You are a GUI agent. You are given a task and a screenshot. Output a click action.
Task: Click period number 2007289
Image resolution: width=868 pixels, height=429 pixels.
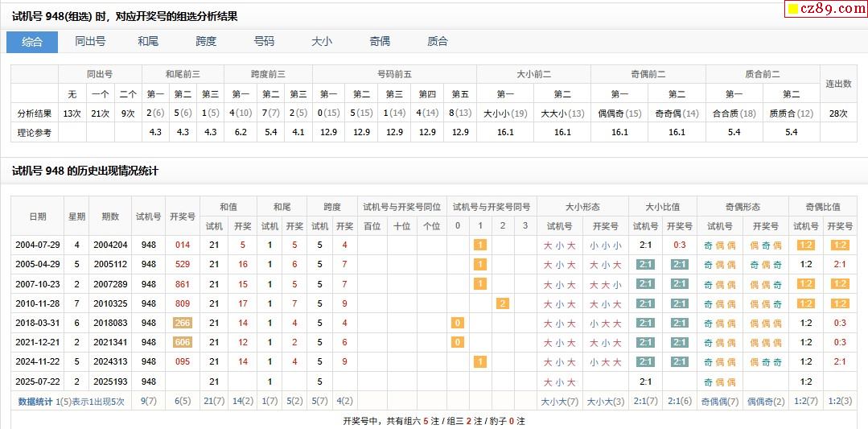110,284
